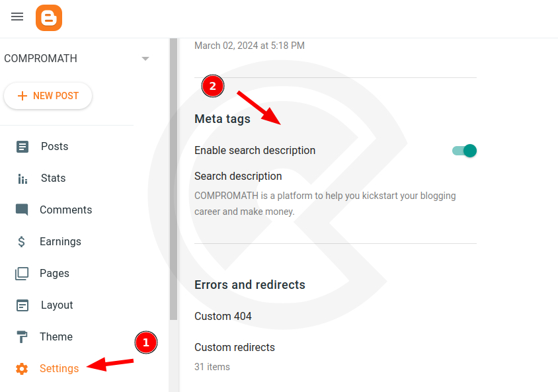
Task: Edit the Search description text
Action: coord(324,203)
